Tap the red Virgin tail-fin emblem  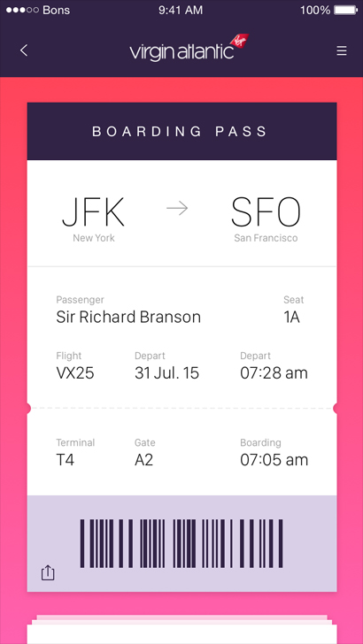click(x=240, y=41)
